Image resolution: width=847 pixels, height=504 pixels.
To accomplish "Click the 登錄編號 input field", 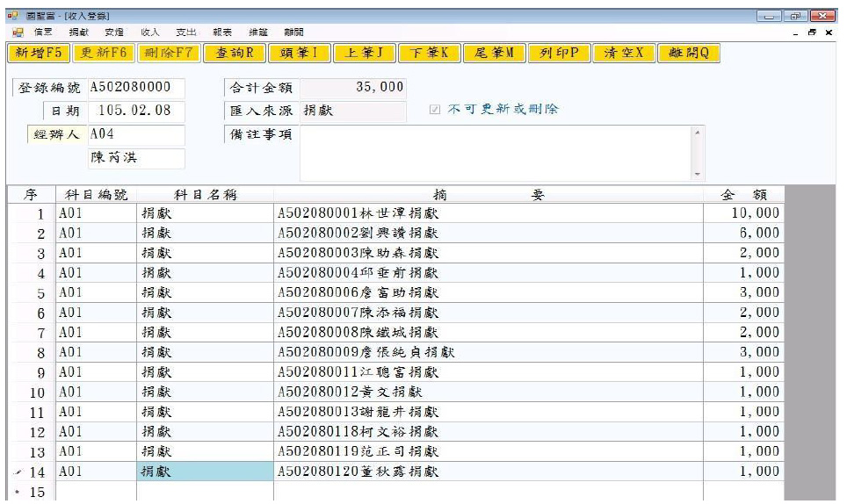I will click(x=135, y=88).
